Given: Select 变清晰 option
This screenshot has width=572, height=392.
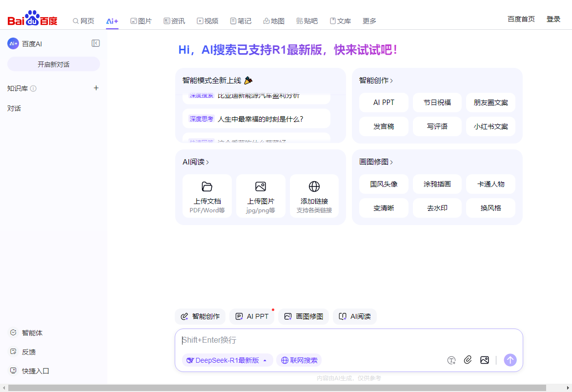Looking at the screenshot, I should point(384,208).
